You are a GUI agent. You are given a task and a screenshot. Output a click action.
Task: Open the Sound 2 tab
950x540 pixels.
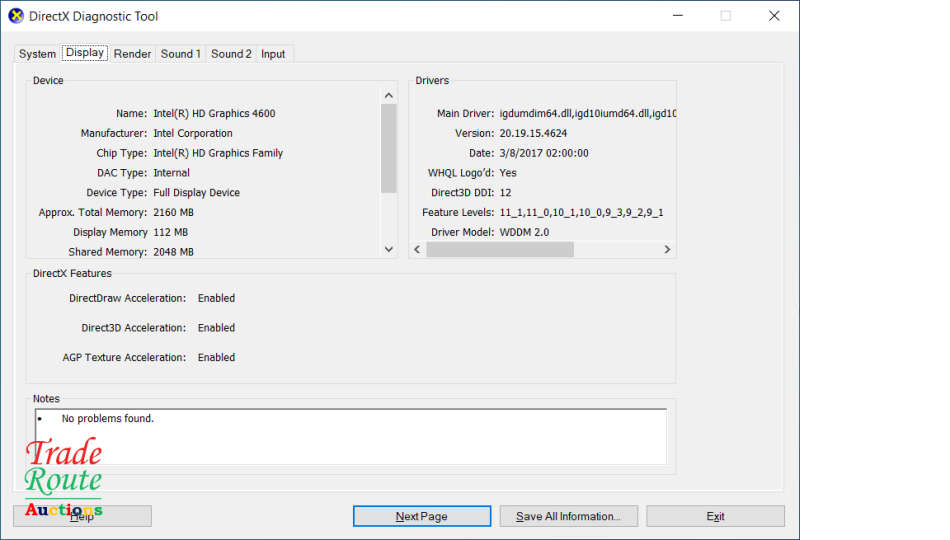point(231,54)
